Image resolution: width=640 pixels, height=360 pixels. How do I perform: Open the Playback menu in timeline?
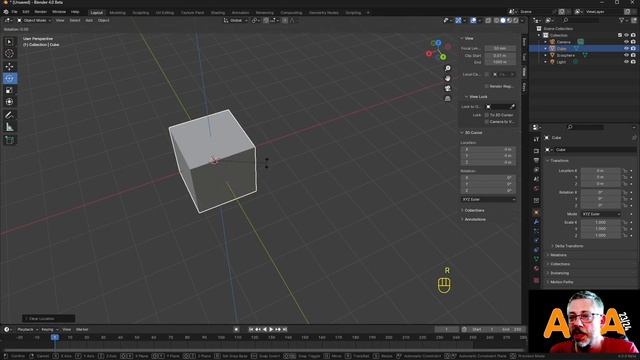[x=27, y=329]
